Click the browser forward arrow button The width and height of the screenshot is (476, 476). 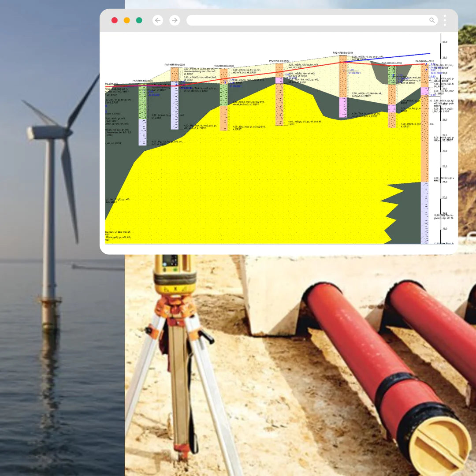[175, 20]
